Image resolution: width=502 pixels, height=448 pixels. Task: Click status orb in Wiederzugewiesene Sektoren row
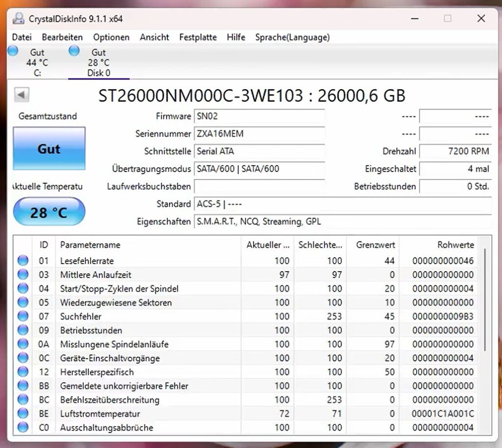click(23, 302)
